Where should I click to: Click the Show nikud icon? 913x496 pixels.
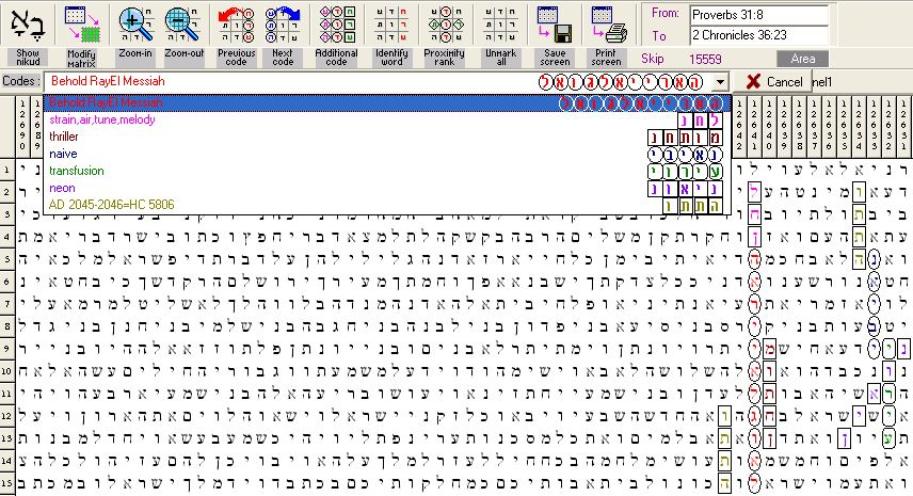point(27,24)
